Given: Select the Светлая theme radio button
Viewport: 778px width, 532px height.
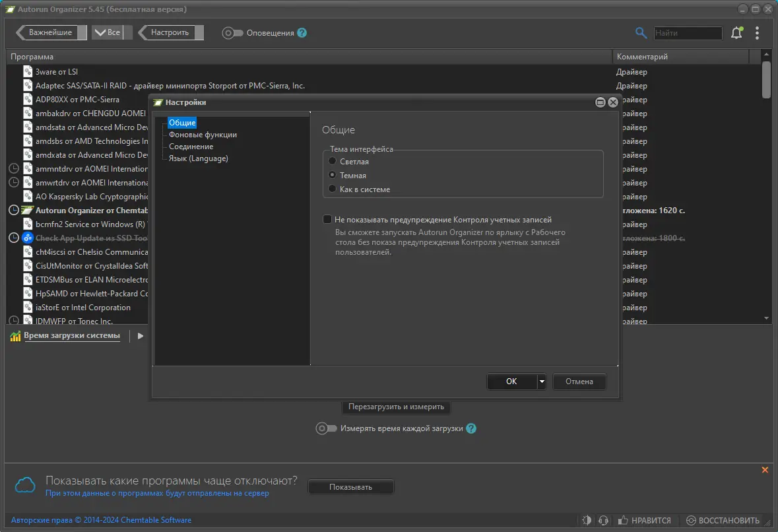Looking at the screenshot, I should [333, 161].
